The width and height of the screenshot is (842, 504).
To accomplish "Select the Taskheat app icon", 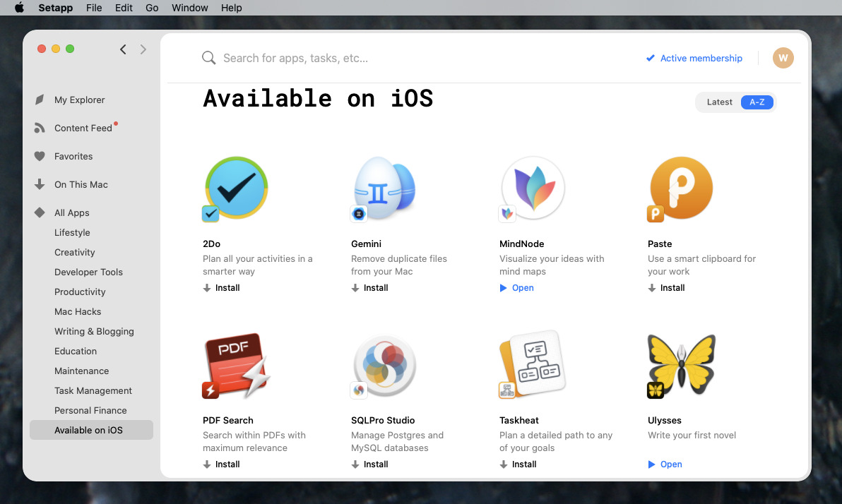I will (533, 365).
